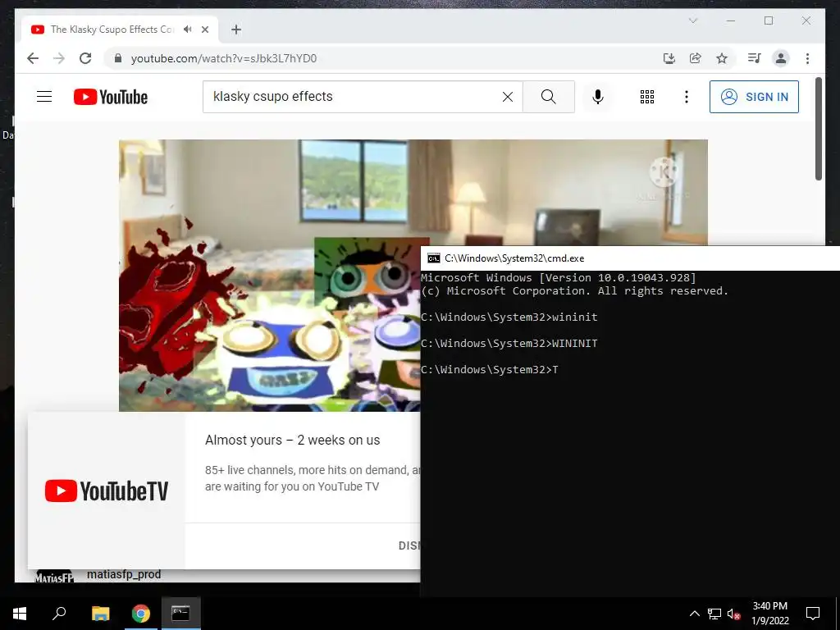Bookmark this tab with the star icon
This screenshot has height=630, width=840.
[722, 58]
